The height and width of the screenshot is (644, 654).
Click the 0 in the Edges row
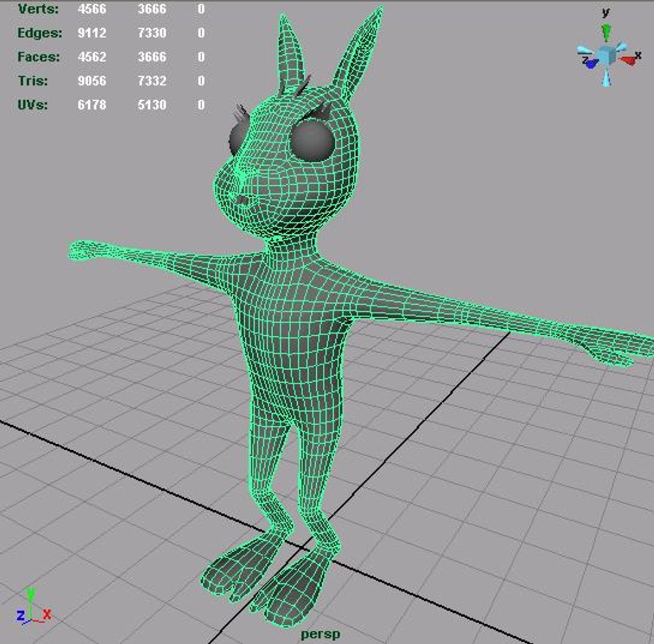click(201, 33)
